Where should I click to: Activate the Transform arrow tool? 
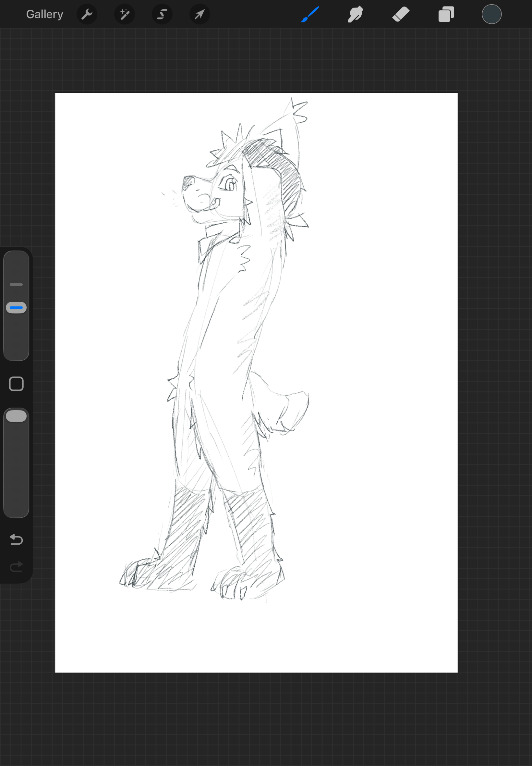click(x=200, y=14)
